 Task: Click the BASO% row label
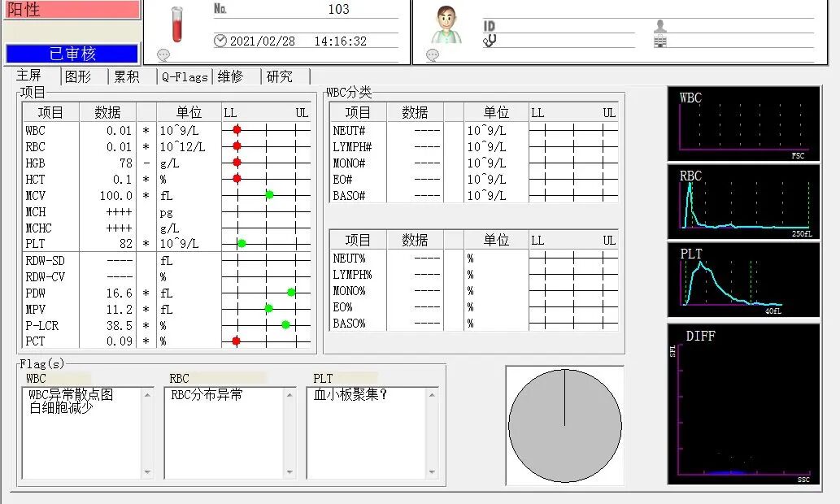pos(350,324)
